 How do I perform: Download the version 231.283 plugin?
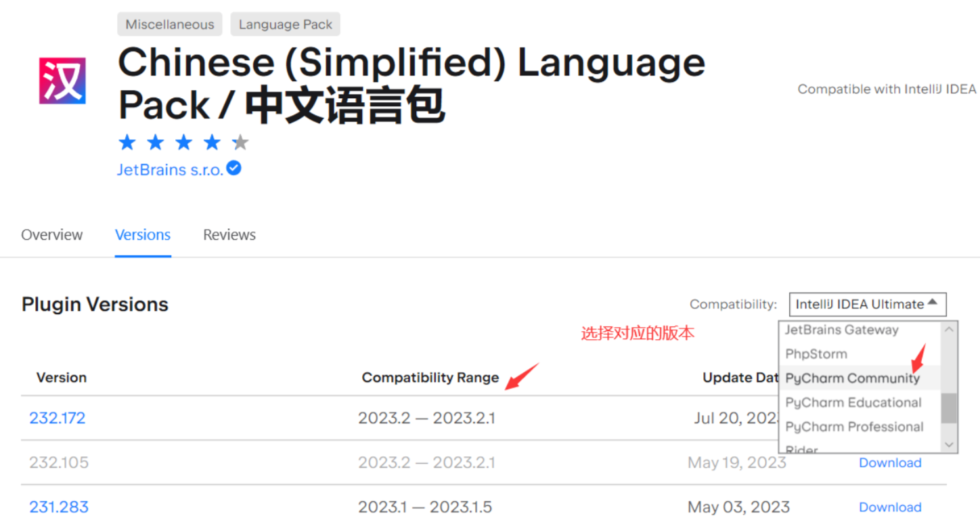pyautogui.click(x=890, y=507)
